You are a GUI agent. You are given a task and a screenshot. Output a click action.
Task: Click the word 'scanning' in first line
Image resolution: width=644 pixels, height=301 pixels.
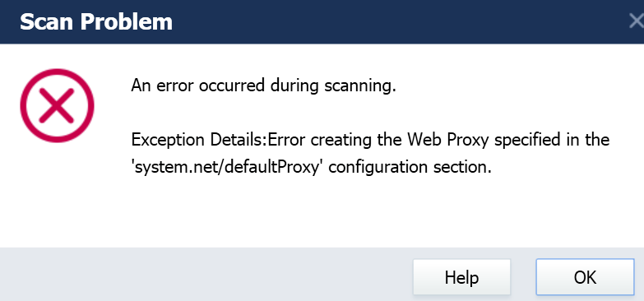click(x=359, y=87)
